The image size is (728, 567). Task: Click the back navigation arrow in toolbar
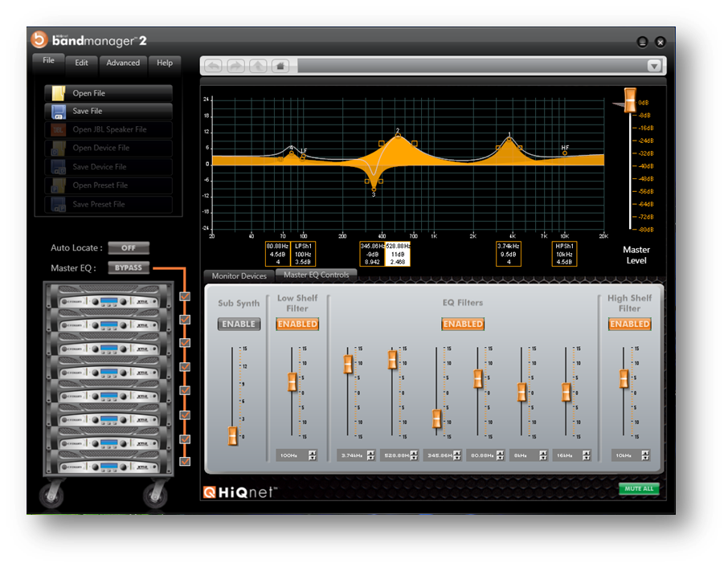[212, 65]
